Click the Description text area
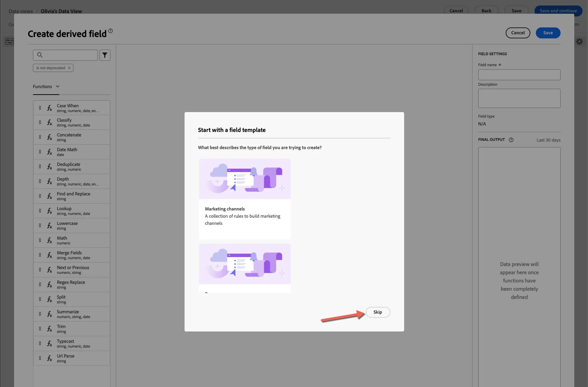This screenshot has height=387, width=588. [x=519, y=98]
